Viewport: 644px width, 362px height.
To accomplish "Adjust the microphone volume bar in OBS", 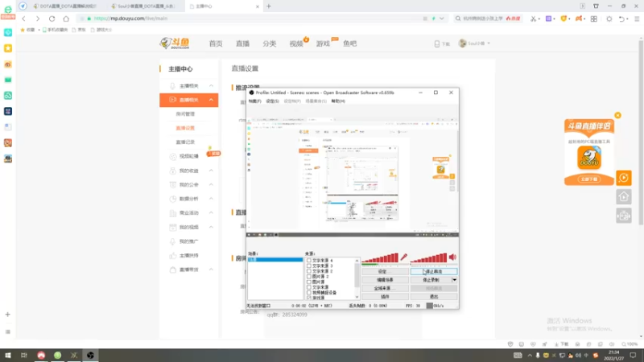I will coord(380,257).
